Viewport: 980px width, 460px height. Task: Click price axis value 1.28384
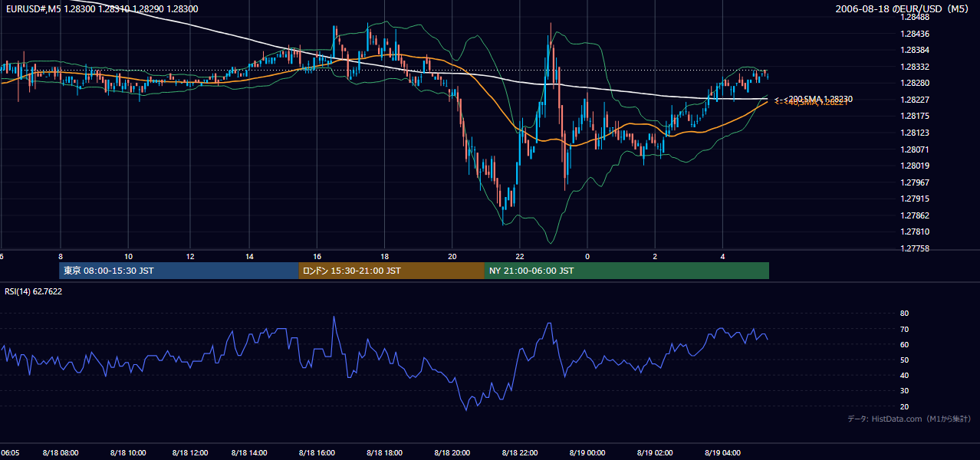point(916,50)
